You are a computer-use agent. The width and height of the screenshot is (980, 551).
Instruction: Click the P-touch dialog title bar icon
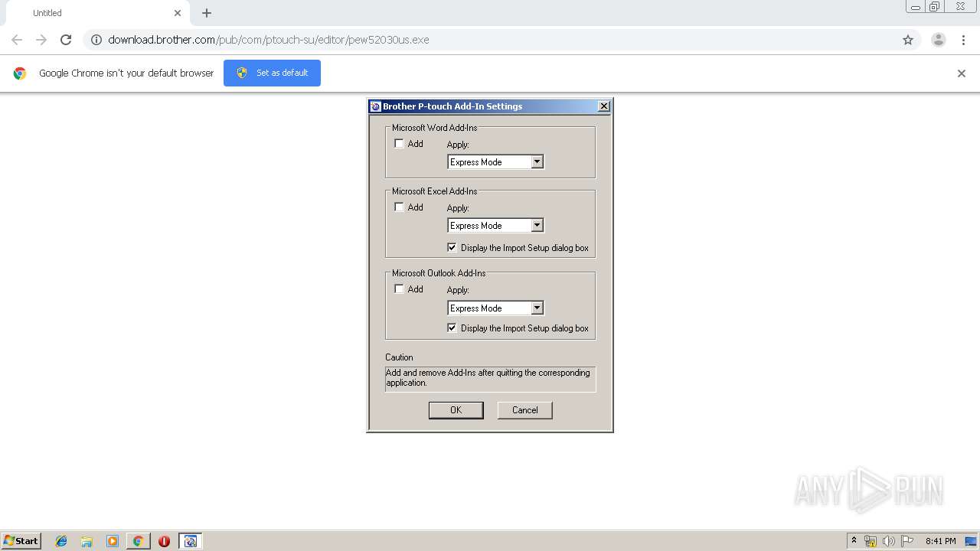point(375,106)
